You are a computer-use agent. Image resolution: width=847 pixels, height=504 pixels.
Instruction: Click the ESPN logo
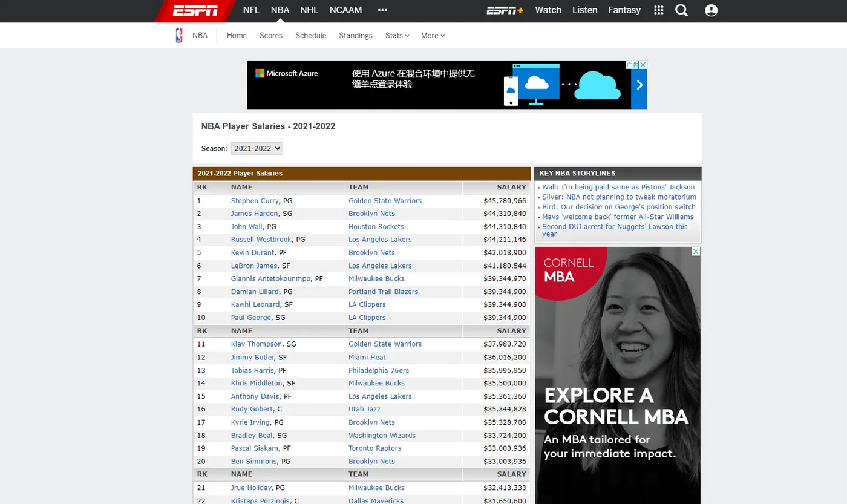pos(195,10)
